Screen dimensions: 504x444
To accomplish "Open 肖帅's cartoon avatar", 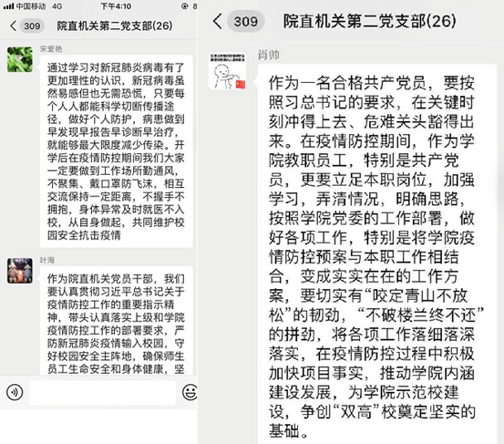I will [x=227, y=71].
